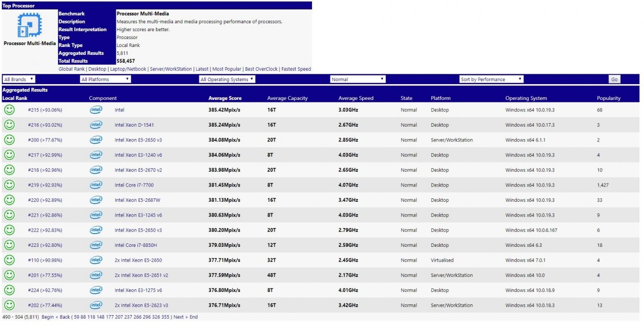Click the 48T capacity value
Image resolution: width=644 pixels, height=325 pixels.
pos(272,275)
